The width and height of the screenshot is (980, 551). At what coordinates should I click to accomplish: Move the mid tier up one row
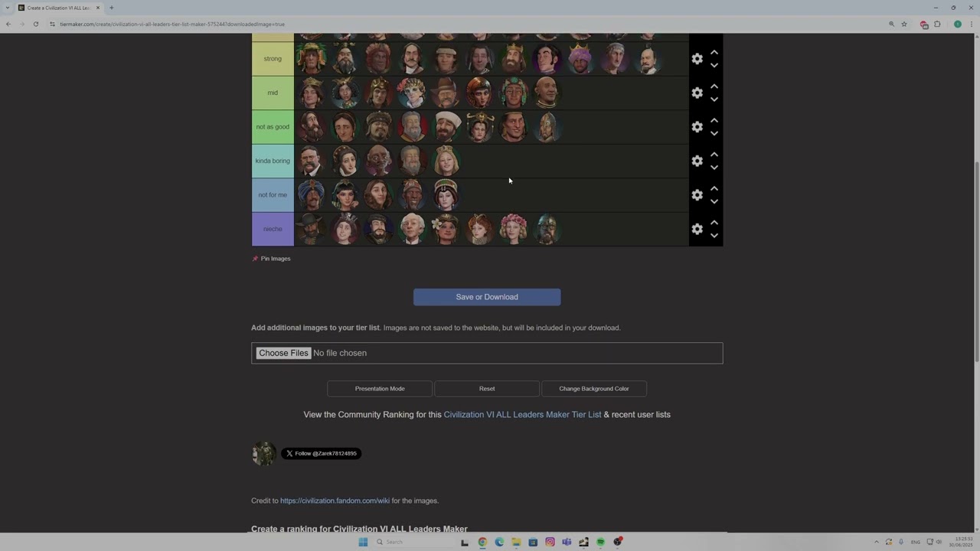(x=714, y=86)
